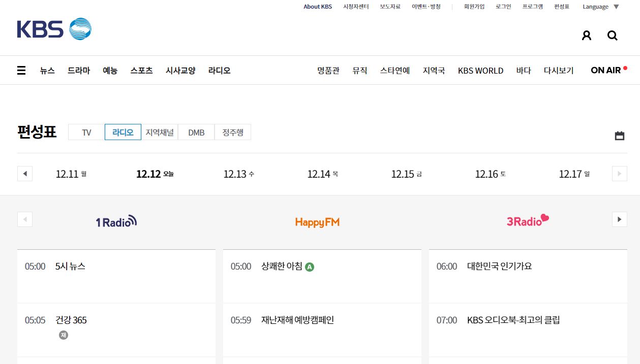Image resolution: width=640 pixels, height=364 pixels.
Task: Select the TV schedule tab
Action: click(x=86, y=132)
